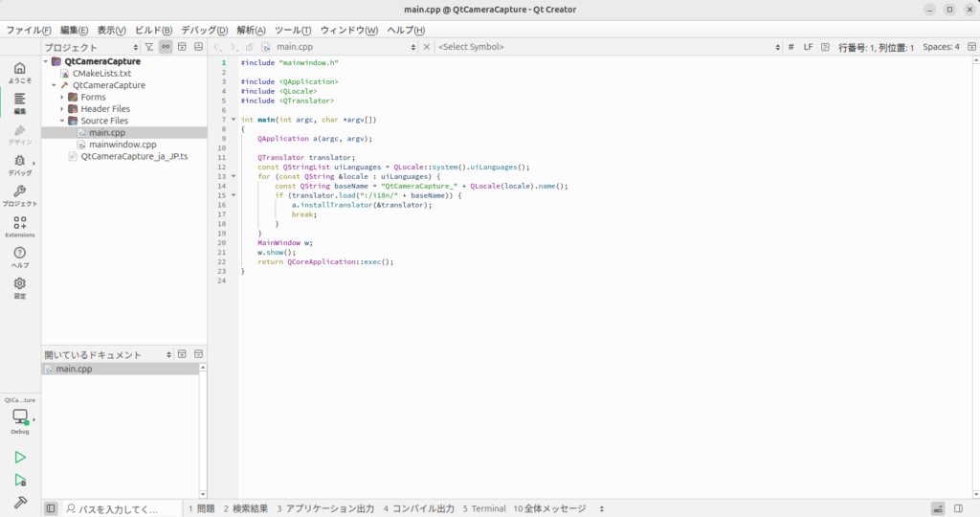Toggle the right sidebar visibility button
Image resolution: width=980 pixels, height=517 pixels.
[962, 508]
